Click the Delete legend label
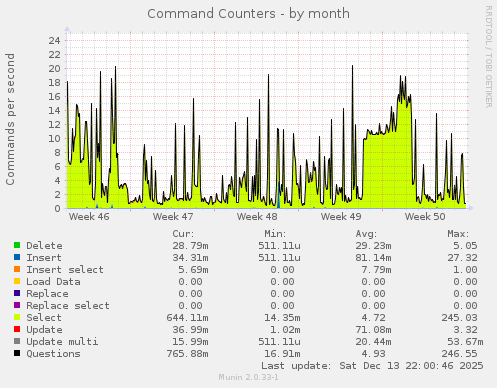The height and width of the screenshot is (388, 497). pos(44,246)
